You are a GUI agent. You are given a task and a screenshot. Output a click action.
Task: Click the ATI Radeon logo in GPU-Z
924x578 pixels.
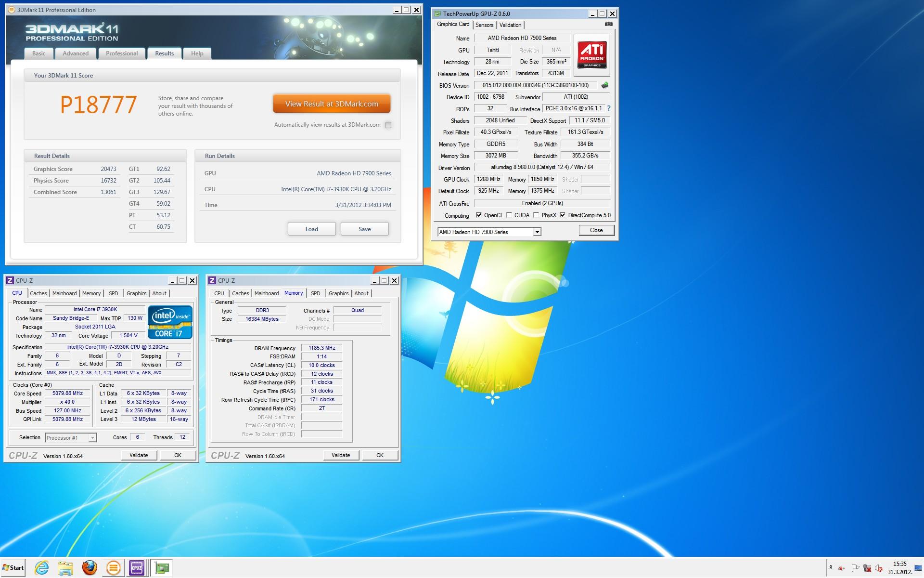coord(592,55)
